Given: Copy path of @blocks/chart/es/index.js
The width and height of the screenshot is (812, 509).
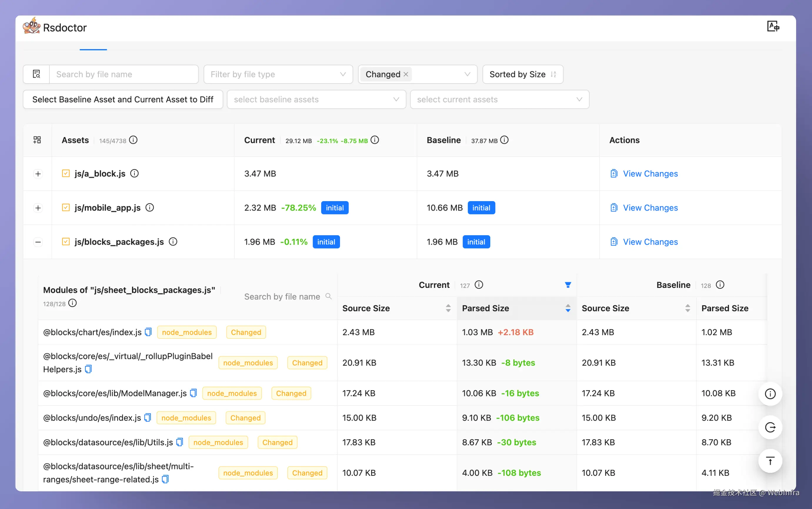Looking at the screenshot, I should [148, 332].
